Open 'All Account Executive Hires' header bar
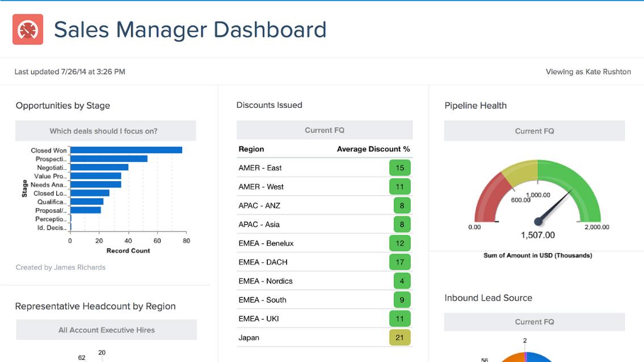 (106, 330)
